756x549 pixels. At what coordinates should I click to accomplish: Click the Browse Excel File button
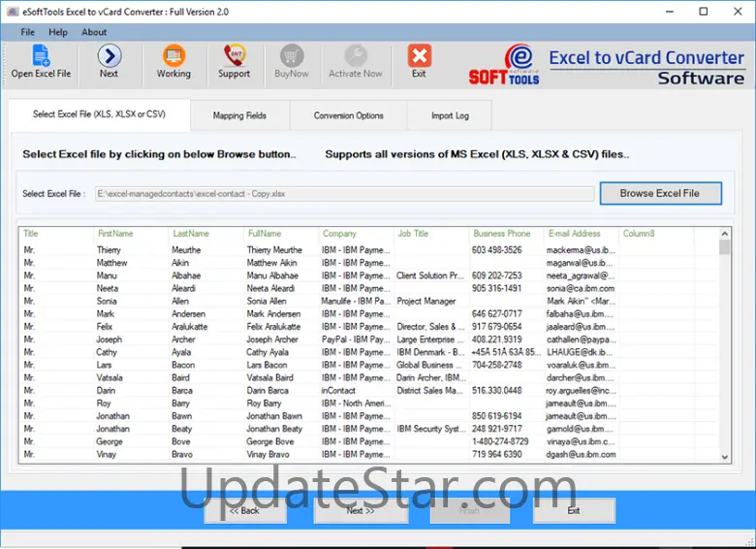660,193
